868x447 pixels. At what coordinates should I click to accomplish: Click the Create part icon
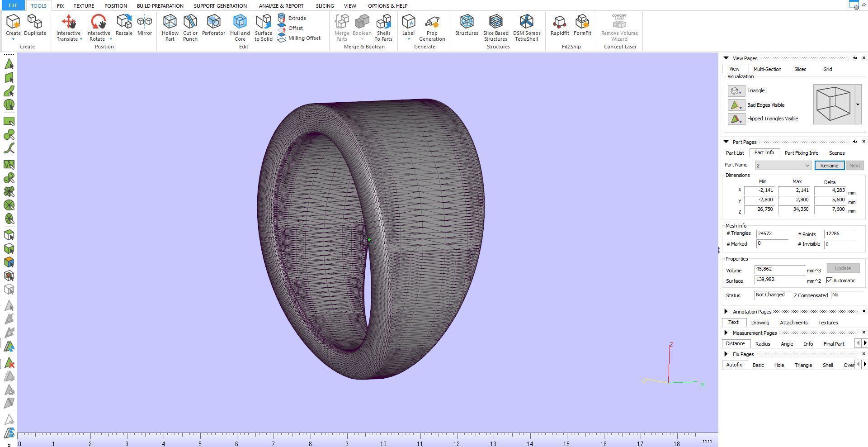point(13,21)
